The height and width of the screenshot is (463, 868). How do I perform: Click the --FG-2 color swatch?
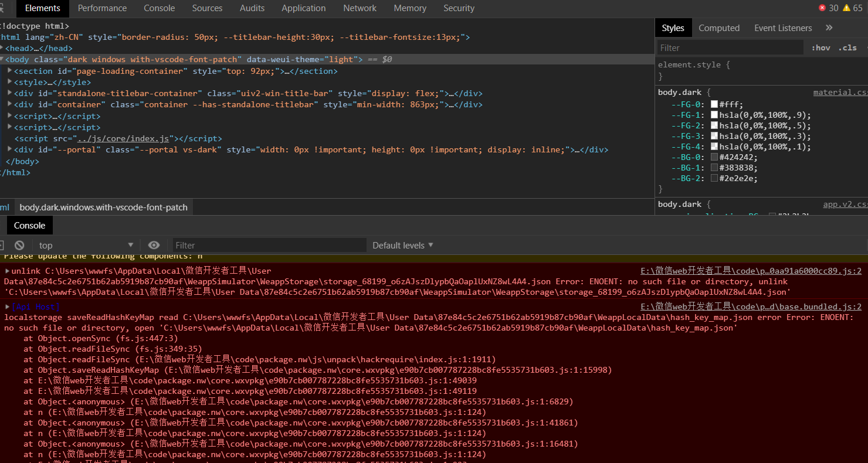[x=714, y=125]
